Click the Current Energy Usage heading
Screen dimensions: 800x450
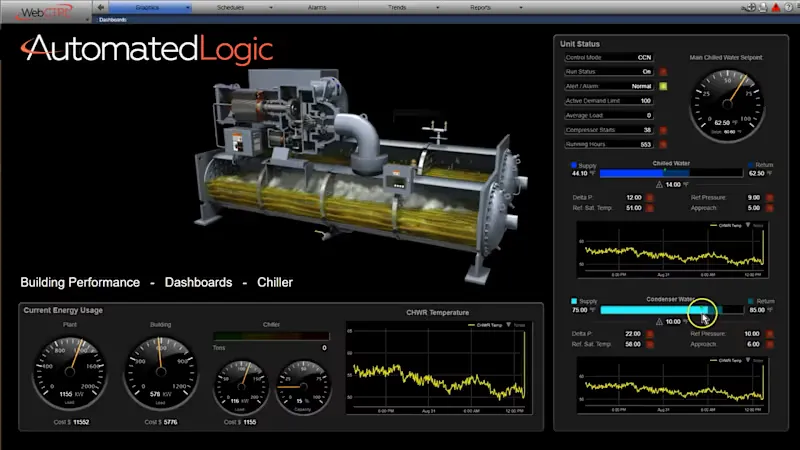tap(63, 310)
